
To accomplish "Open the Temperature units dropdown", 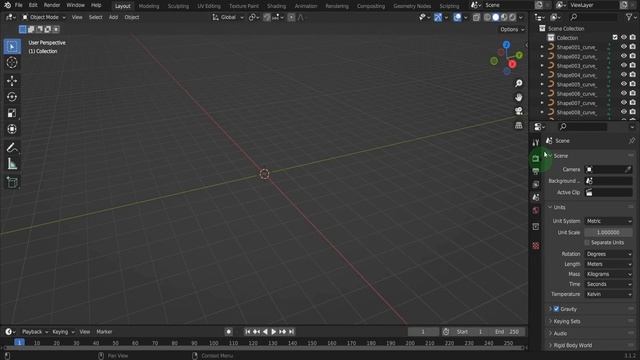I will [608, 294].
